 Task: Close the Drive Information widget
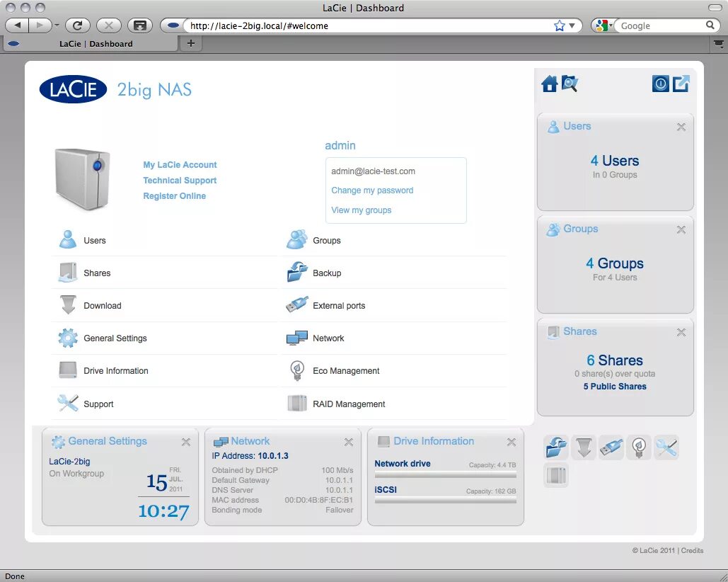(x=512, y=443)
